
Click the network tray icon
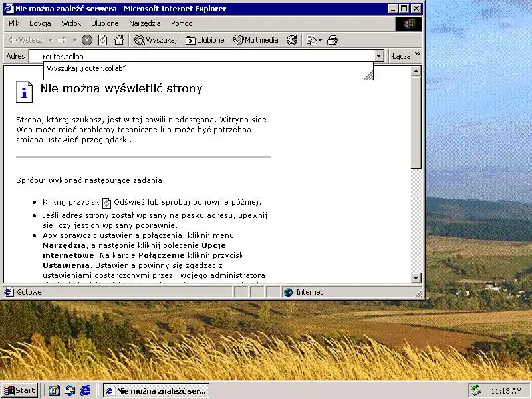click(475, 390)
